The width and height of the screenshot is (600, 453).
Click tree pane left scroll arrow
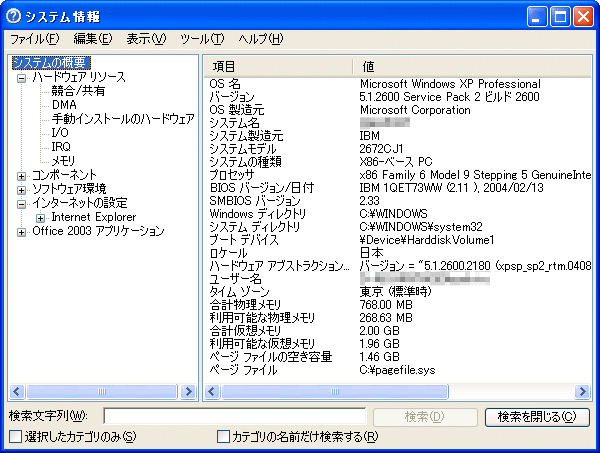pyautogui.click(x=16, y=392)
